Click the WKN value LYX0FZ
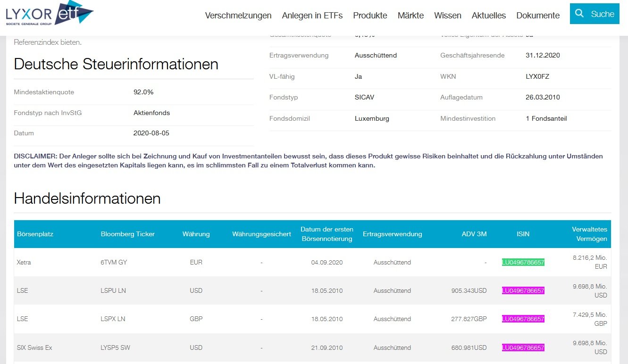This screenshot has height=364, width=628. click(537, 76)
